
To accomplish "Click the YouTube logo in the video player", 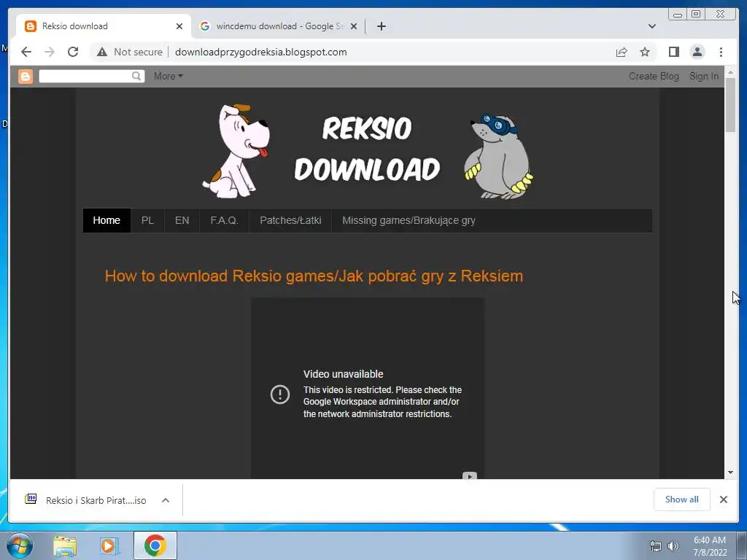I will coord(469,475).
